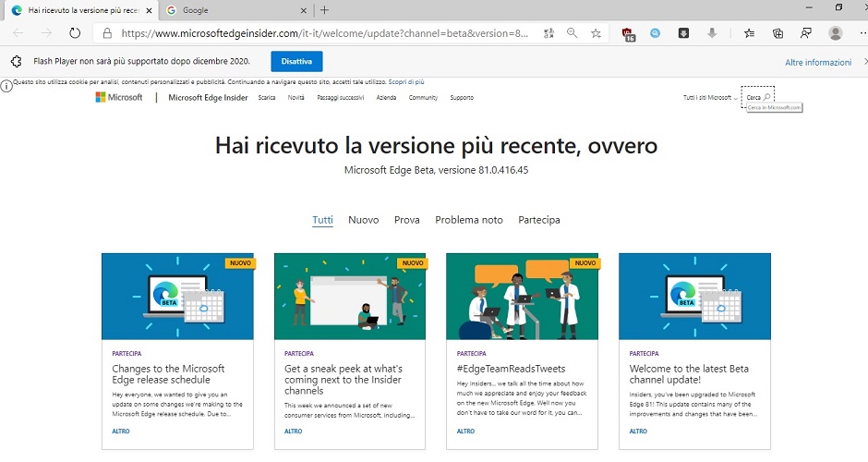Open the lab coats #EdgeTeamReadsTweets image
Viewport: 868px width, 462px height.
[522, 297]
